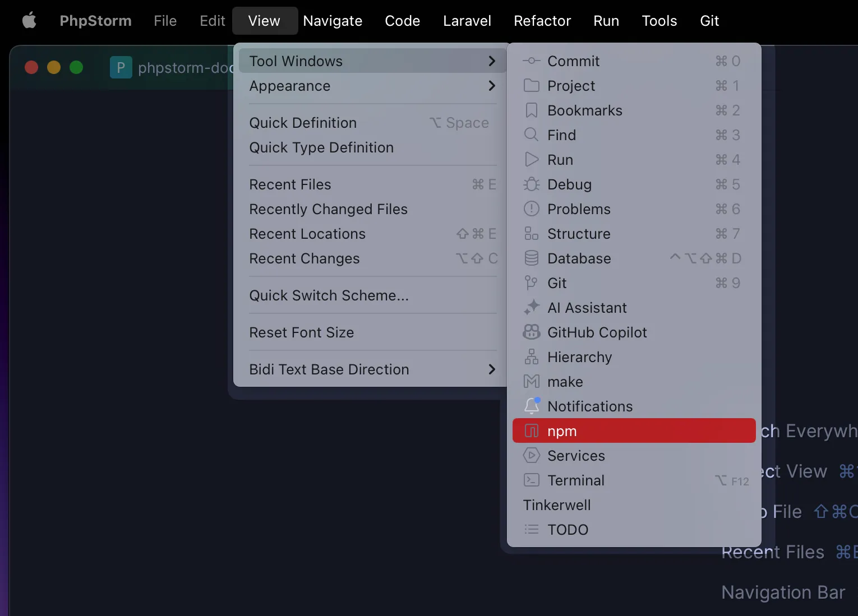Open the PhpStorm application menu
The height and width of the screenshot is (616, 858).
(x=95, y=21)
